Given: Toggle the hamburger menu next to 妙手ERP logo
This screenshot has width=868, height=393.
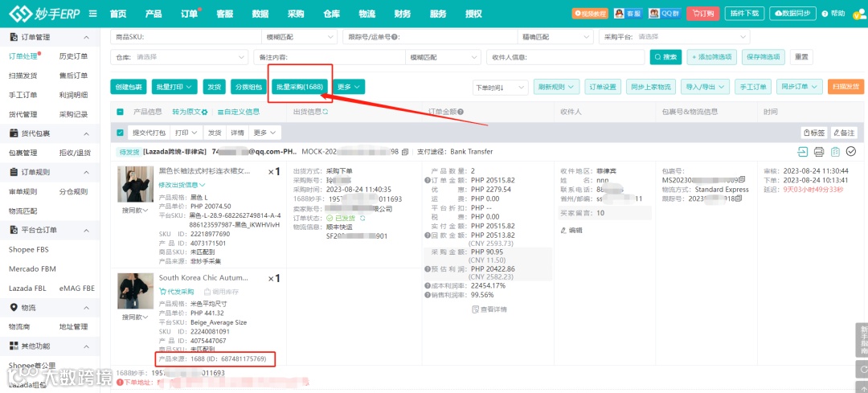Looking at the screenshot, I should pos(93,14).
